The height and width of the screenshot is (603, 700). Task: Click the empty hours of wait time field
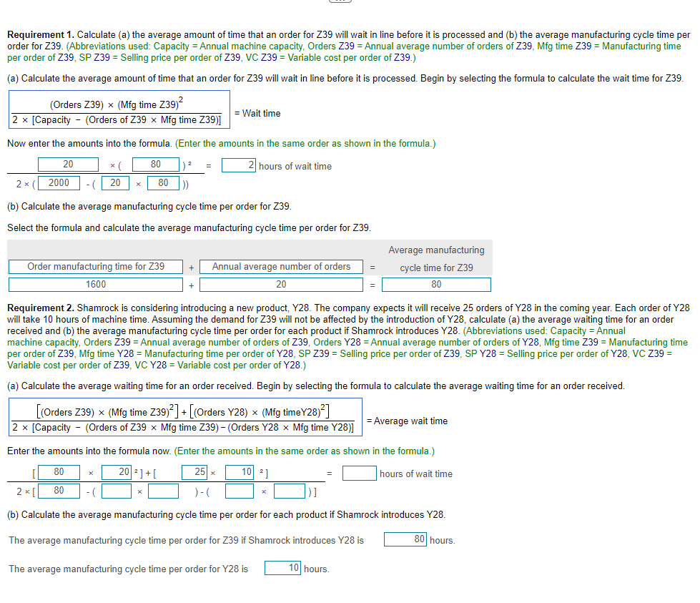click(360, 473)
